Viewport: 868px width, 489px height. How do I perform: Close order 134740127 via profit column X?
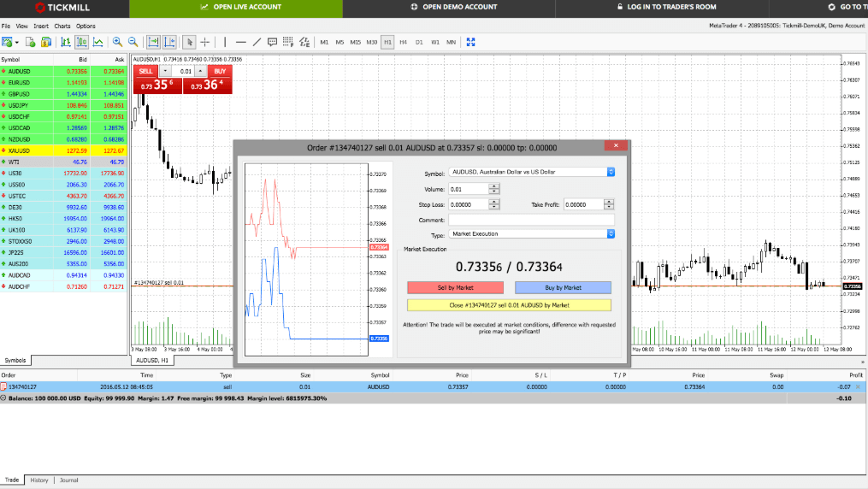(858, 387)
